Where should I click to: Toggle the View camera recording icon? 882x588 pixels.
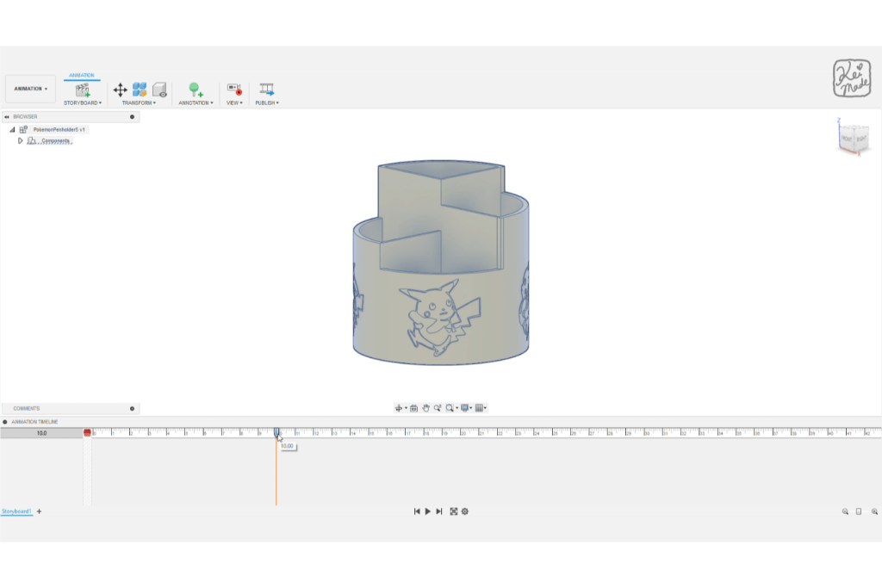pyautogui.click(x=234, y=90)
